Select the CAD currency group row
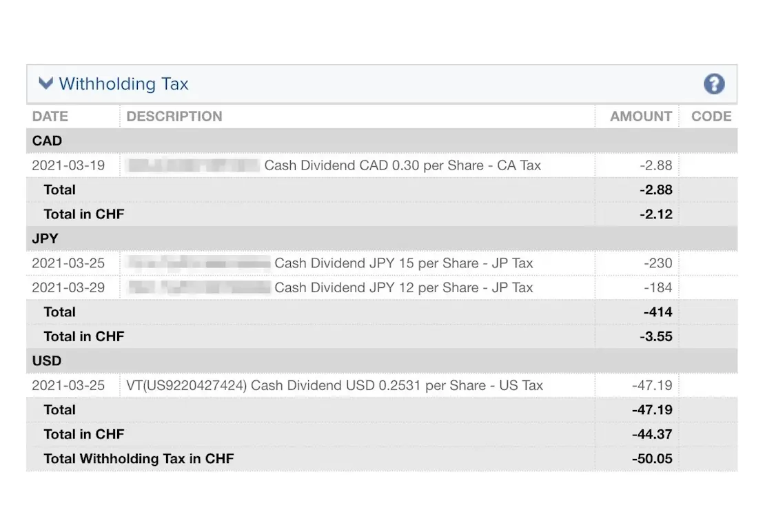765x532 pixels. 47,141
